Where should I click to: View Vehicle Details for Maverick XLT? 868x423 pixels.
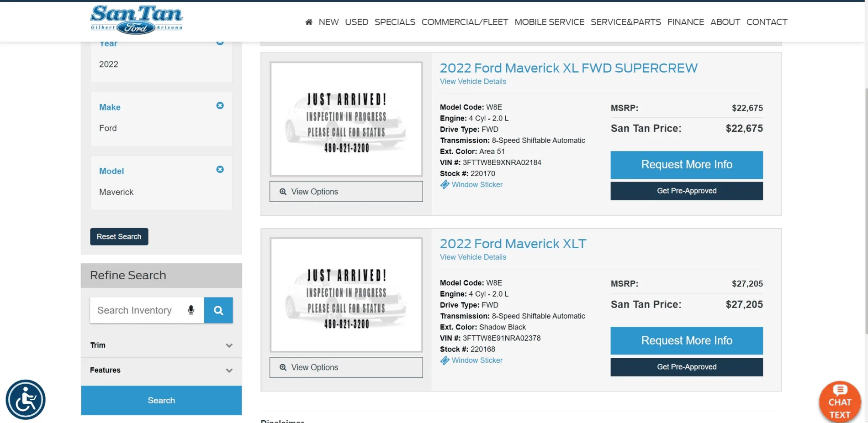[473, 257]
